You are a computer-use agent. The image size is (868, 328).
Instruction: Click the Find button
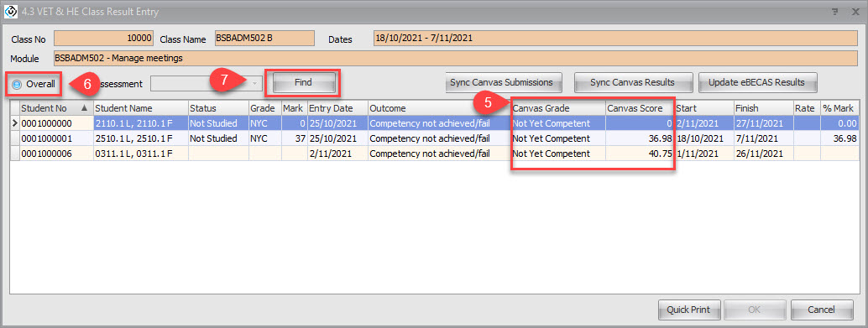point(303,83)
